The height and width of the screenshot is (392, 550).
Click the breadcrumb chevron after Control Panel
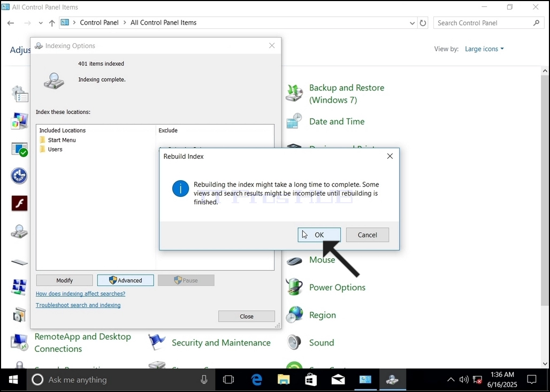click(x=125, y=22)
